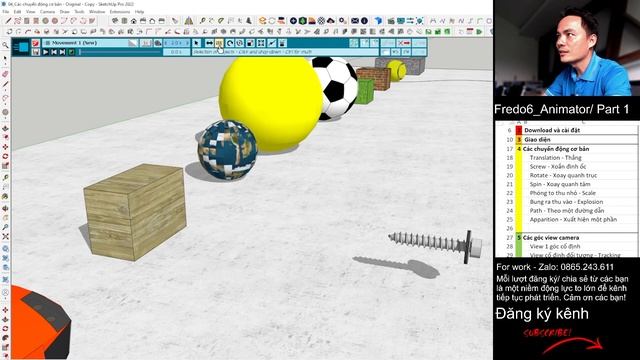Open the Help menu

(x=139, y=12)
